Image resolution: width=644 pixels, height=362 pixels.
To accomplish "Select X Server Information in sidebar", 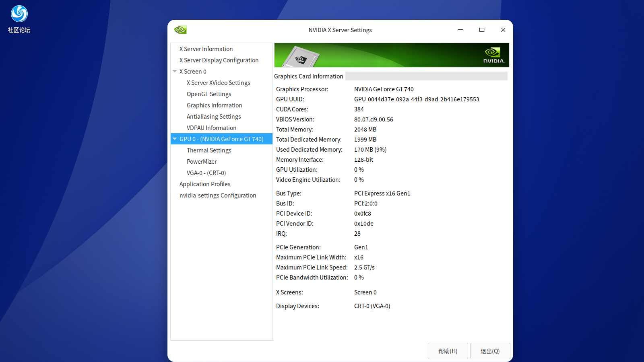I will (206, 49).
